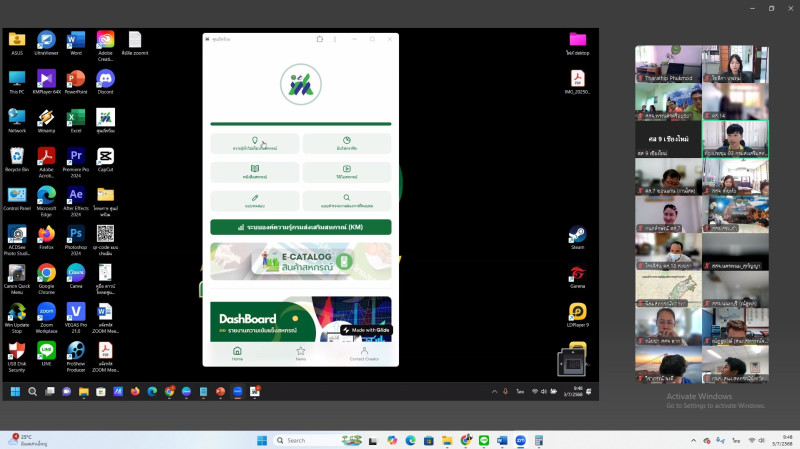This screenshot has width=800, height=449.
Task: Open the ProShow Producer desktop icon
Action: click(76, 356)
